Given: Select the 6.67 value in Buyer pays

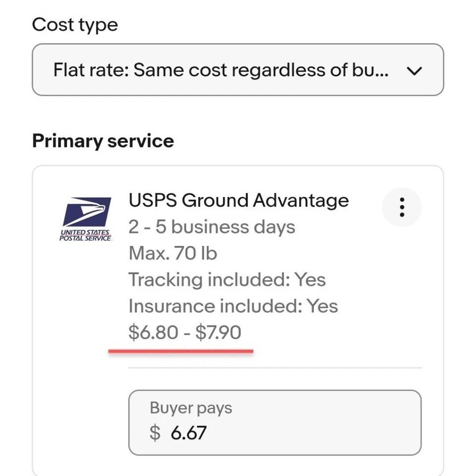Looking at the screenshot, I should [x=188, y=432].
